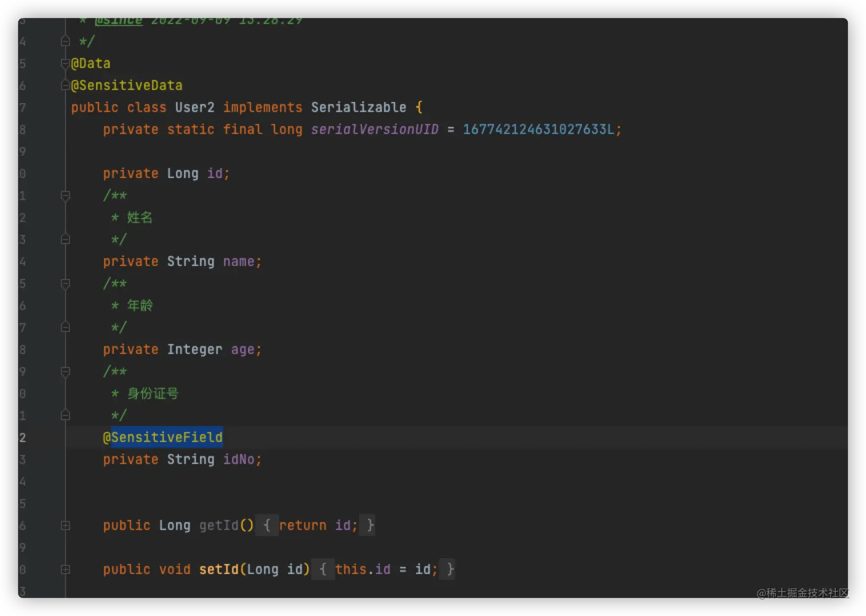The image size is (866, 616).
Task: Click fold end marker below 身份证号 comment
Action: click(x=65, y=416)
